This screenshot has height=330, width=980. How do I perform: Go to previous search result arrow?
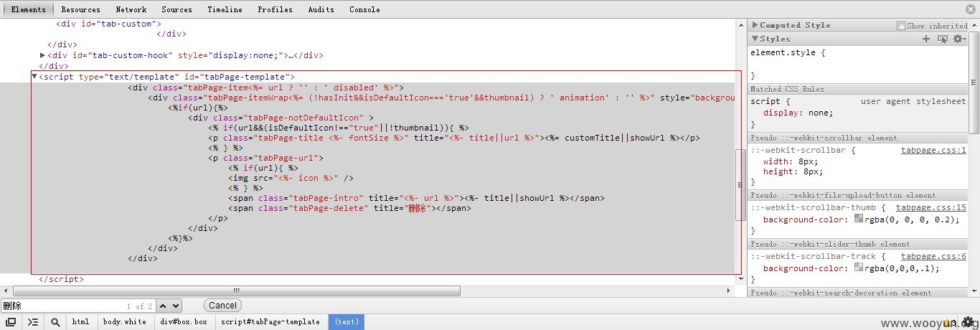pyautogui.click(x=163, y=306)
